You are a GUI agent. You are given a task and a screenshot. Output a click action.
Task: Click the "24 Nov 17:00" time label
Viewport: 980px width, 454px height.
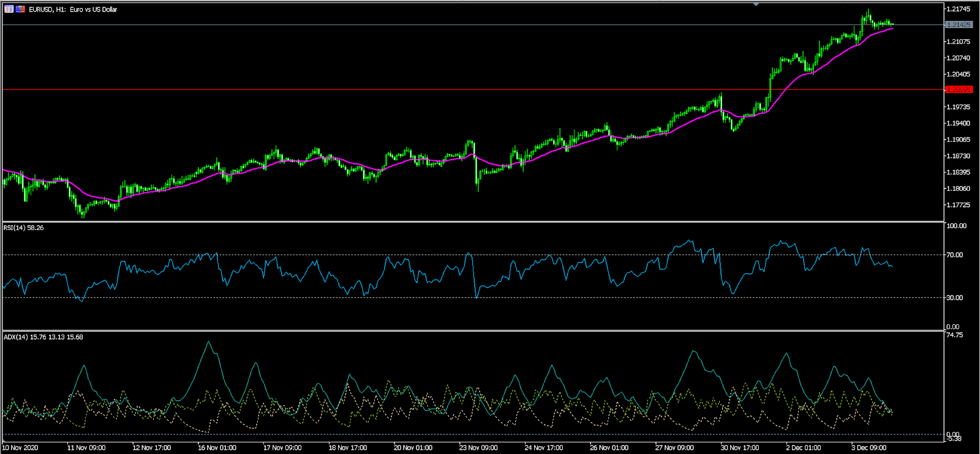[544, 448]
